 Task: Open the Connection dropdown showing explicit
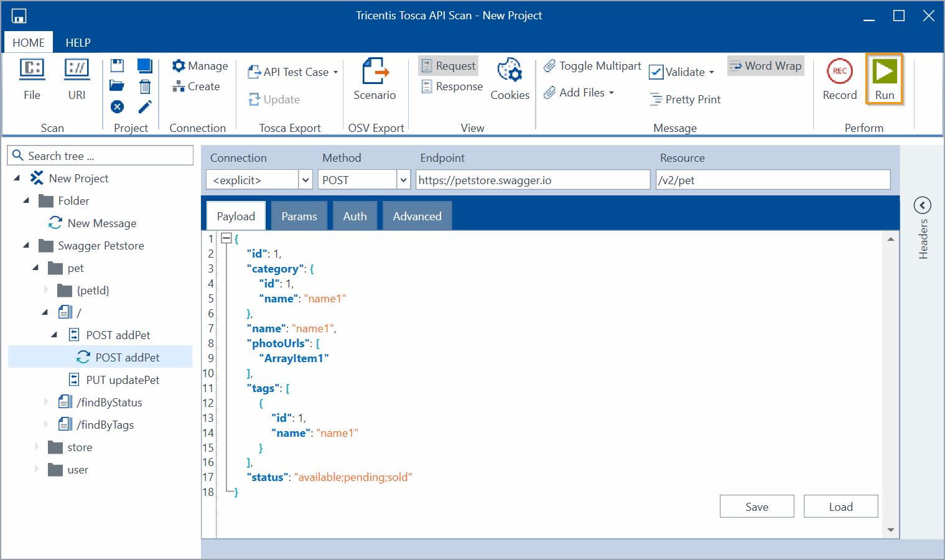pos(305,180)
